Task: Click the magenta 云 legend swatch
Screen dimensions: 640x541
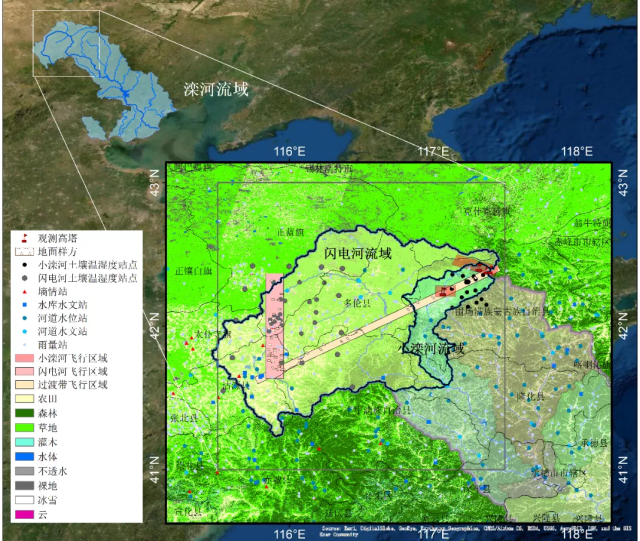Action: [23, 515]
